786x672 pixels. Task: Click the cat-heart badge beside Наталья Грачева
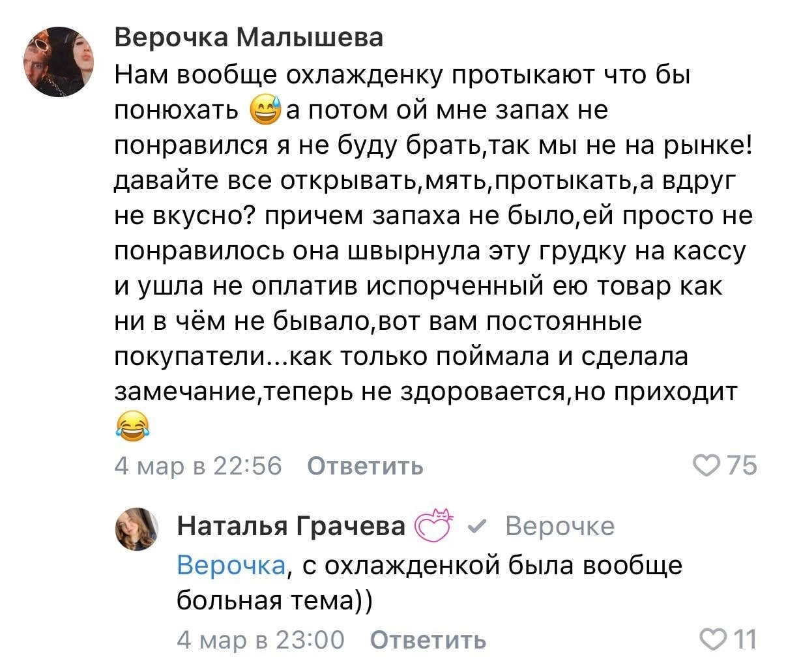point(434,525)
